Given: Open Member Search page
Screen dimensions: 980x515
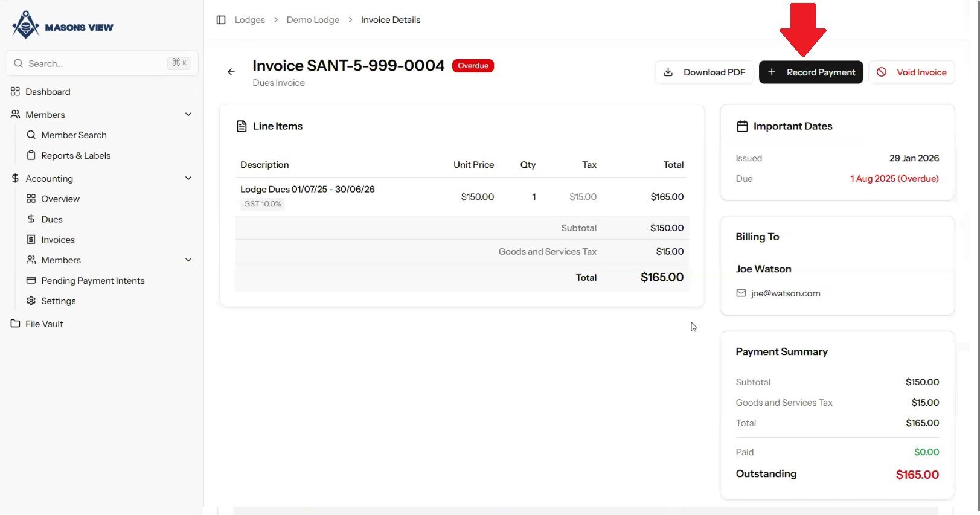Looking at the screenshot, I should [x=74, y=135].
